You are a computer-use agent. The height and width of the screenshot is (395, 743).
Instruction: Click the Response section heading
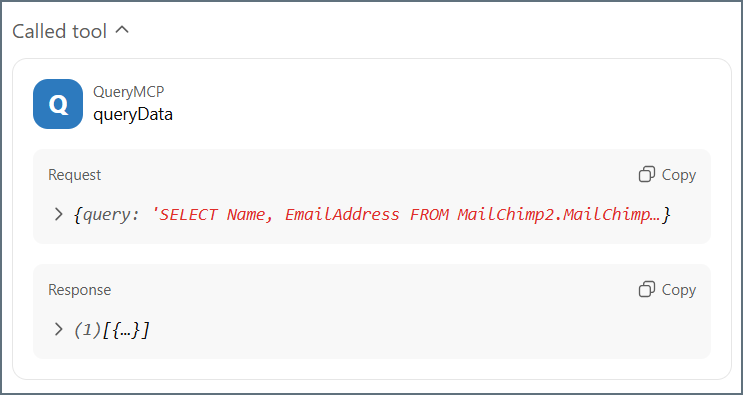tap(80, 290)
